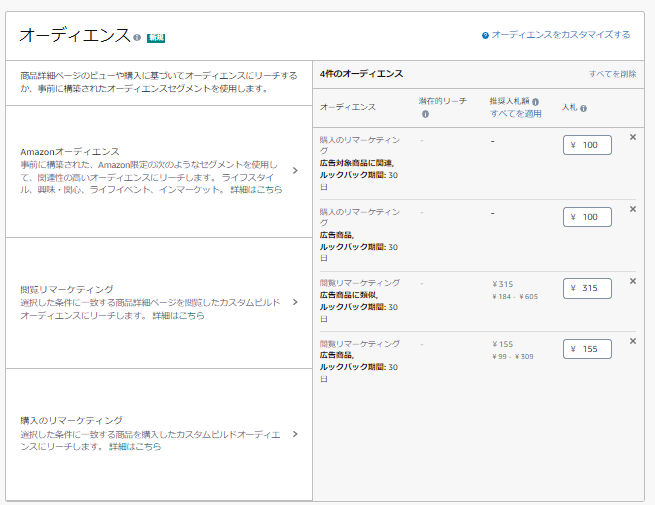The image size is (655, 505).
Task: Click the info icon beside 推奨入札額
Action: (x=536, y=102)
